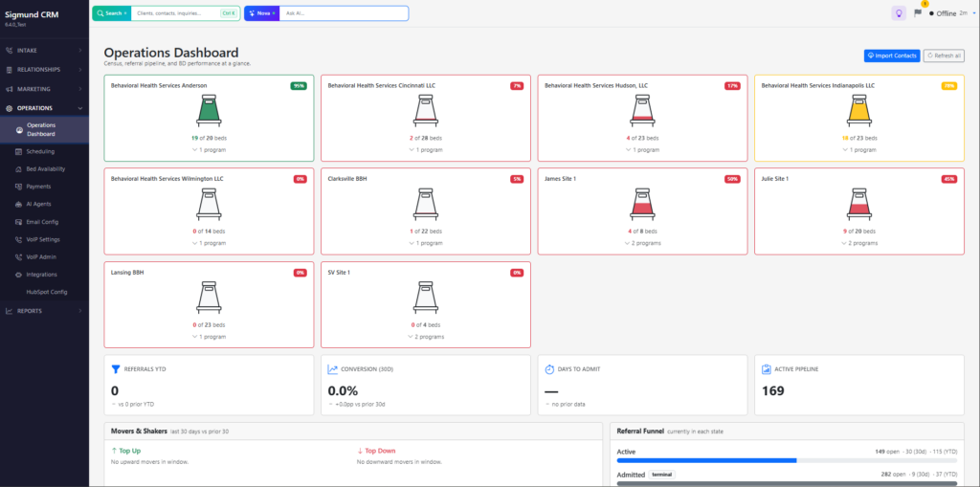Open the Behavioral Health Services Hudson, LLC card
The width and height of the screenshot is (980, 487).
coord(642,118)
